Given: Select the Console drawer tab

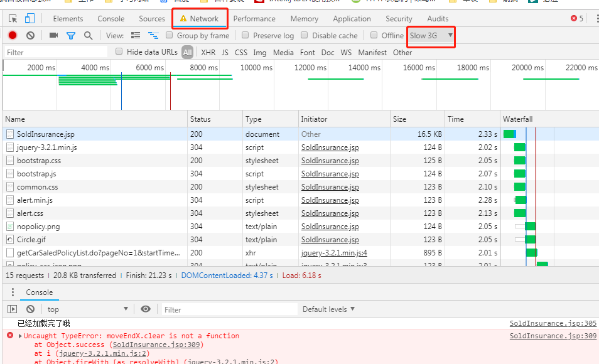Looking at the screenshot, I should click(x=40, y=292).
